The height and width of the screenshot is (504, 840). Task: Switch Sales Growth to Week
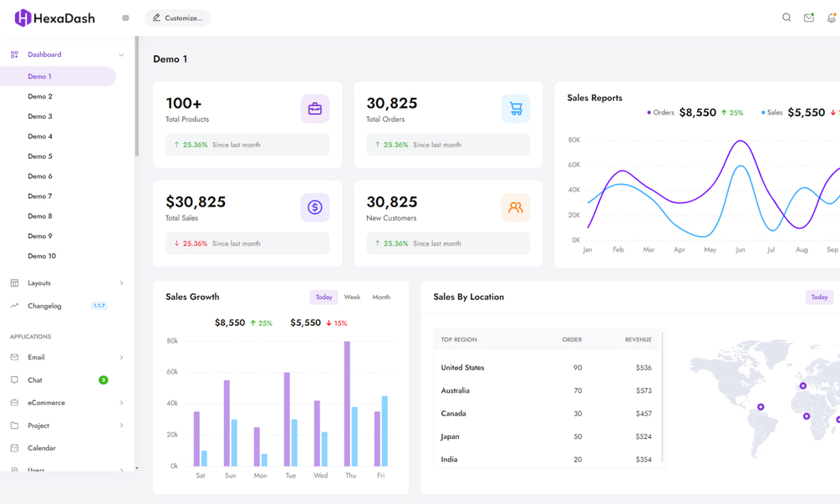click(x=352, y=298)
